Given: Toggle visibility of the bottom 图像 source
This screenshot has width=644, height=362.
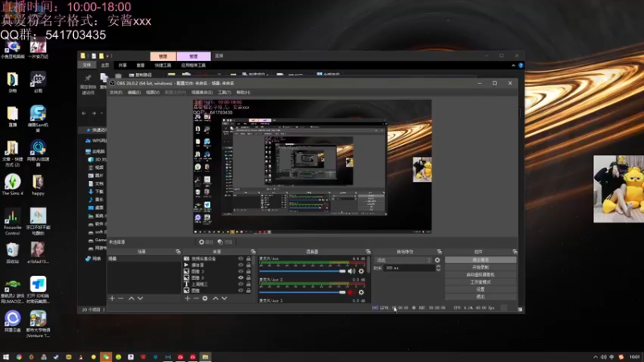Looking at the screenshot, I should (241, 290).
